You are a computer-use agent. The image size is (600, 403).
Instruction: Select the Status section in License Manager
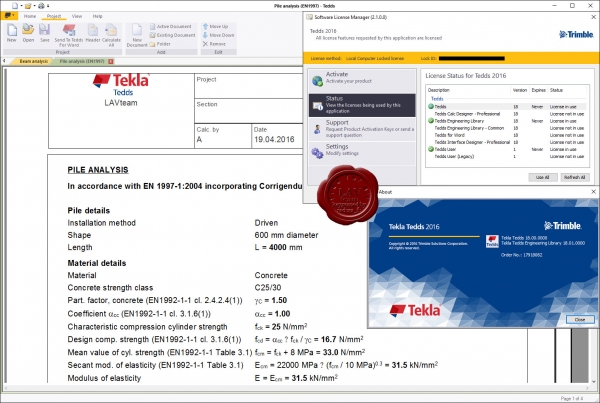click(362, 105)
